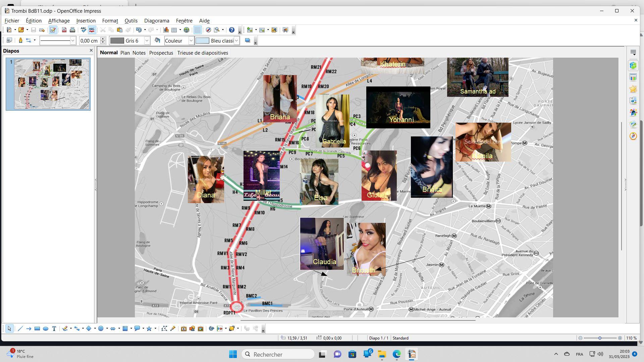Select the Text tool in drawing toolbar
Viewport: 644px width, 362px height.
pos(54,328)
